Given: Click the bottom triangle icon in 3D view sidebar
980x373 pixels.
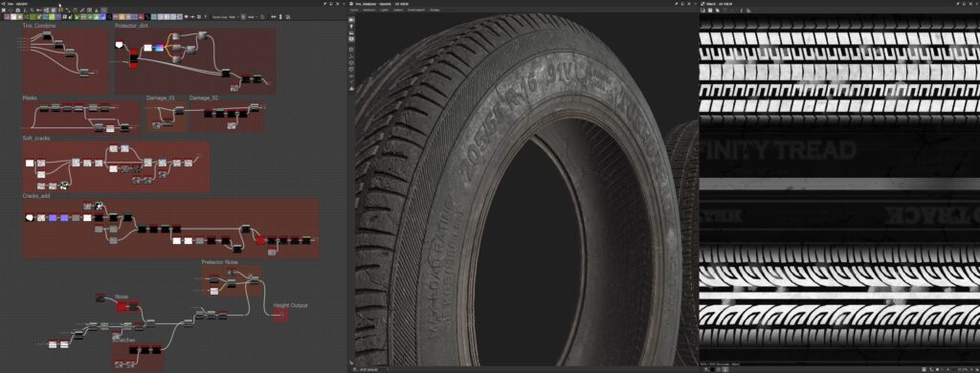Looking at the screenshot, I should [x=351, y=89].
